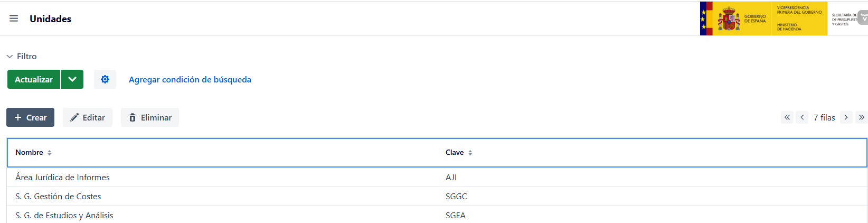The image size is (868, 223).
Task: Collapse the Filtro section
Action: [22, 56]
